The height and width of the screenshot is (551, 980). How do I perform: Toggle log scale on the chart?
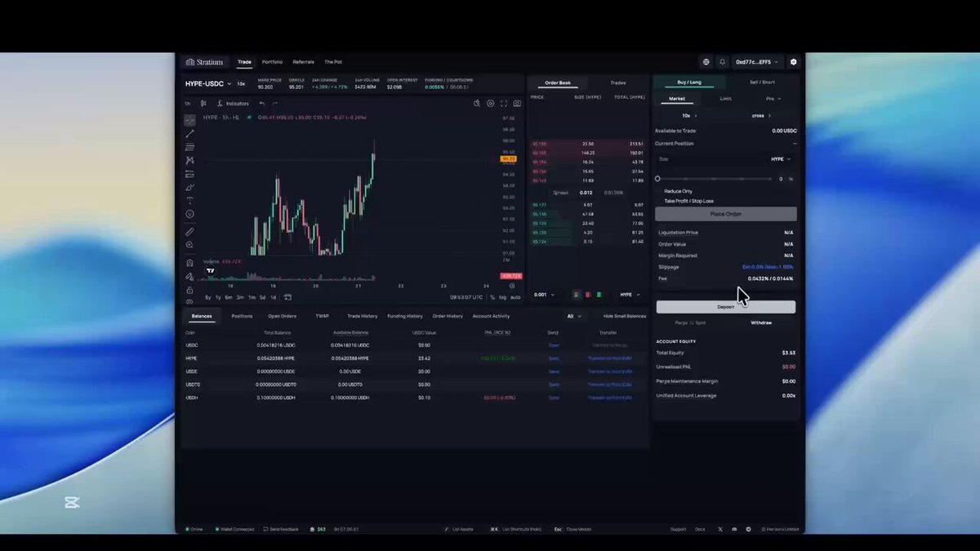coord(502,297)
